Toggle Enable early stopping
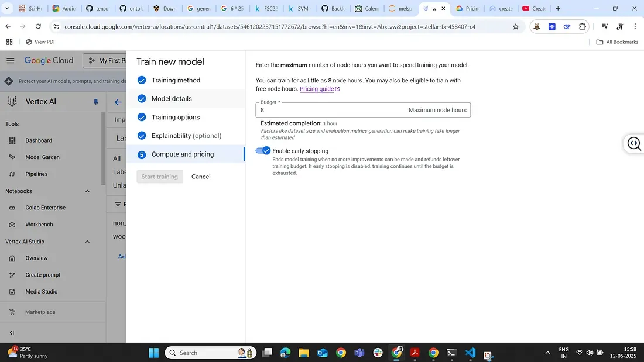Image resolution: width=644 pixels, height=362 pixels. pyautogui.click(x=263, y=150)
